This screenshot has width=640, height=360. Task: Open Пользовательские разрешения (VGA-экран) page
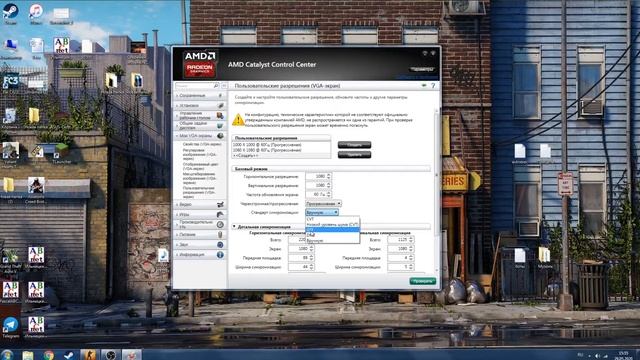pos(199,192)
